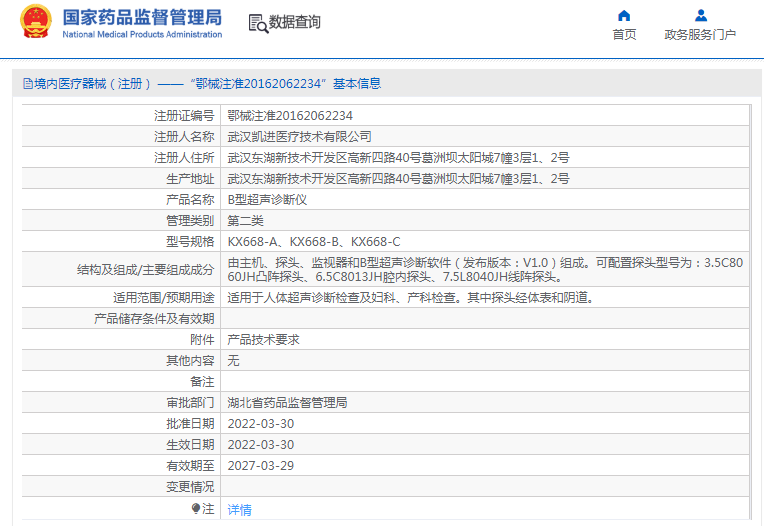Image resolution: width=764 pixels, height=526 pixels.
Task: Click the 生产地址 row label
Action: pos(190,179)
